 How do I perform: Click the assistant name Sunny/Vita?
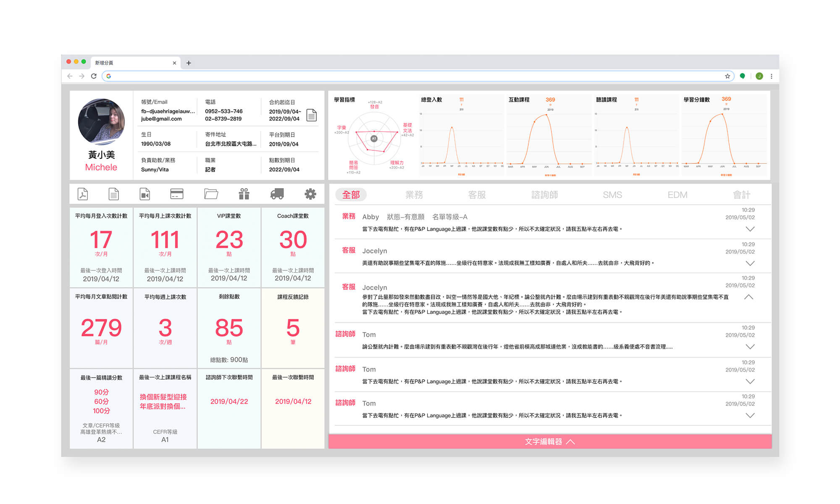(x=155, y=170)
